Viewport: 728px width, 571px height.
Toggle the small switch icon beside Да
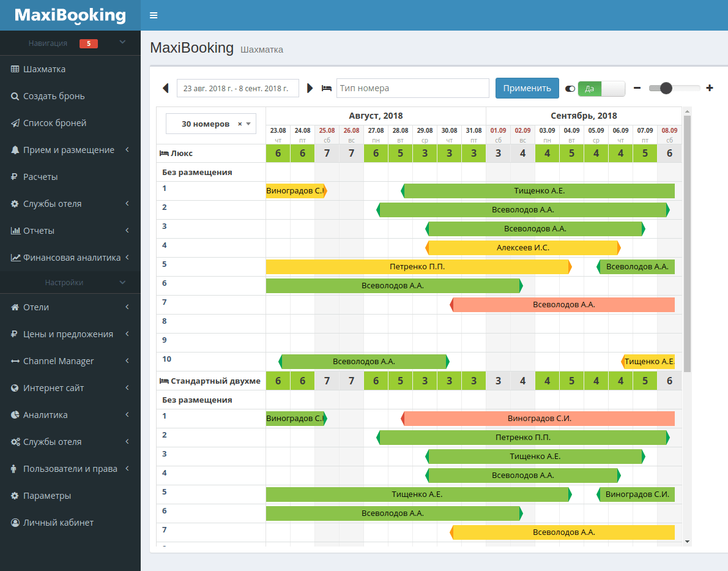[570, 89]
